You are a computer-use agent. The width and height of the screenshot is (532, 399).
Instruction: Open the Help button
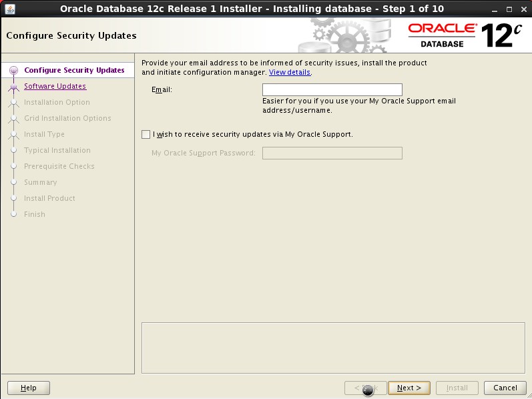[29, 388]
